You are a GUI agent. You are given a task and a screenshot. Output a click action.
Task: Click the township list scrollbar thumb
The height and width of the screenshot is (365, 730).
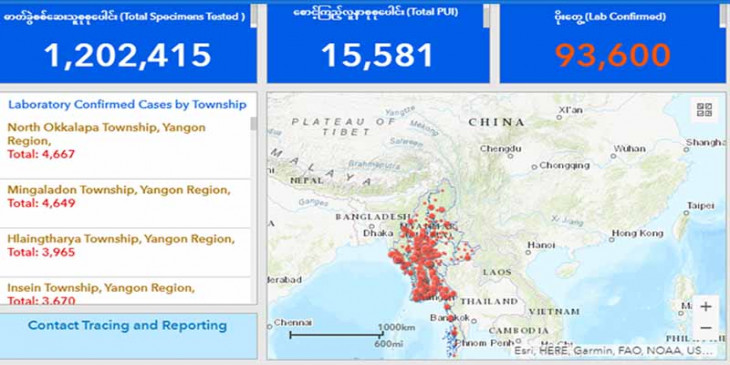coord(254,124)
